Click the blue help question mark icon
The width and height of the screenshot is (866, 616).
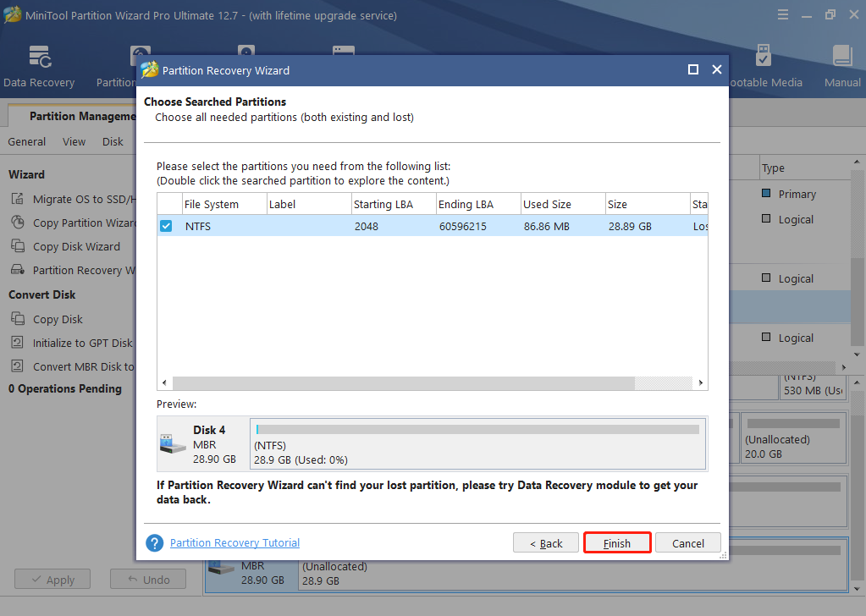pos(155,543)
